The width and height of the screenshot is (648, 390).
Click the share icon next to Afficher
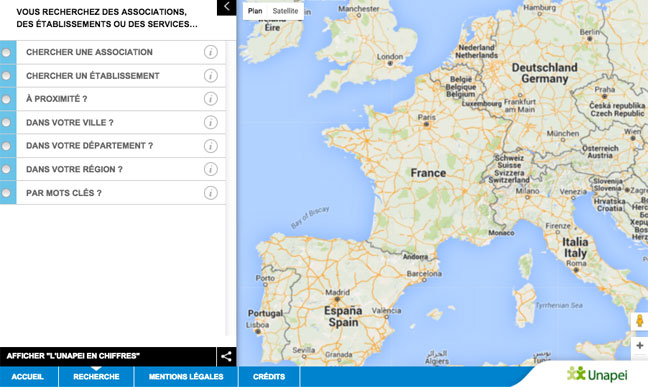(x=226, y=357)
